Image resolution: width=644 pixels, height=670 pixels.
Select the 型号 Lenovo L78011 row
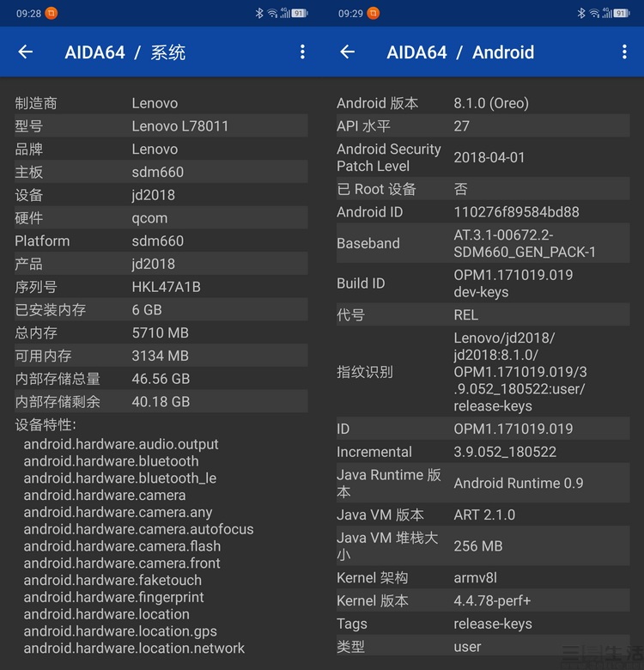pos(161,126)
